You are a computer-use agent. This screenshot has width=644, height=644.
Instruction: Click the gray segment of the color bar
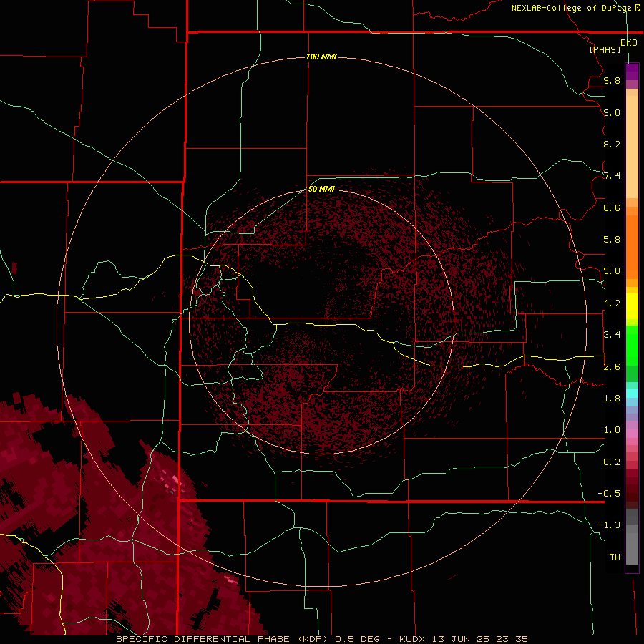pos(632,538)
